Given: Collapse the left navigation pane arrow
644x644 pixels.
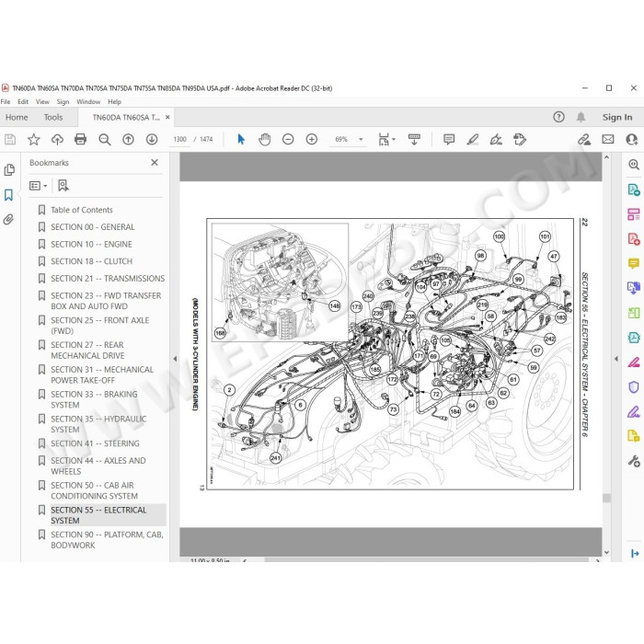Looking at the screenshot, I should pyautogui.click(x=175, y=359).
